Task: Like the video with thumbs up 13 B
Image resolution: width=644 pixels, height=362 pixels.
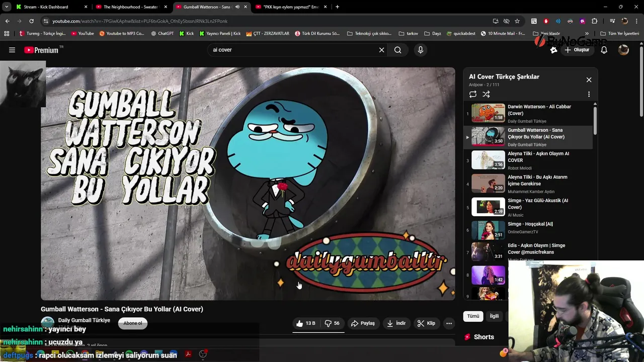Action: pos(306,323)
